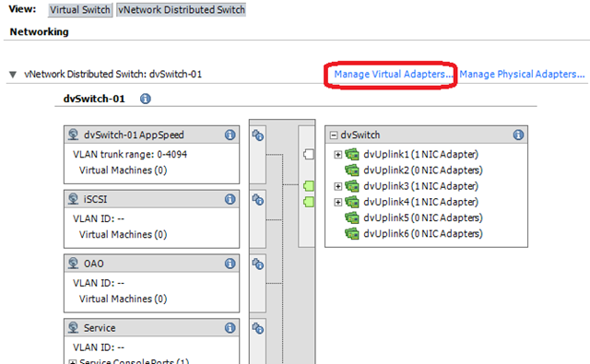The height and width of the screenshot is (364, 590).
Task: Collapse the vNetwork Distributed Switch dvSwitch-01 section
Action: 13,75
